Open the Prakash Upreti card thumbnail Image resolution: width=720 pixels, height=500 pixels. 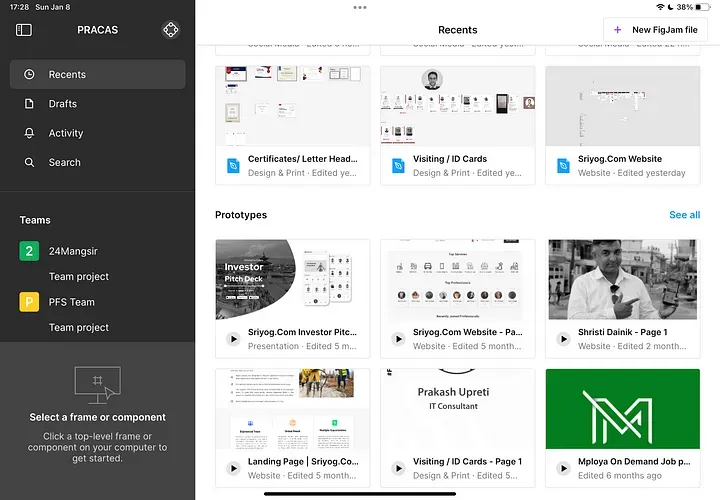457,409
